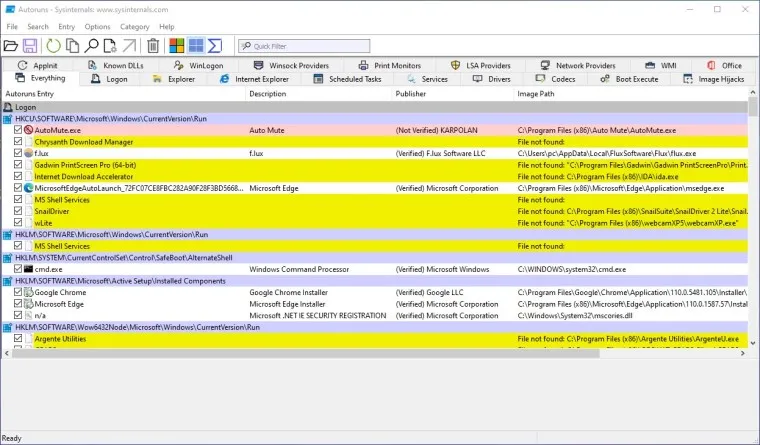Click the cmd.exe entry icon
The height and width of the screenshot is (445, 760).
pos(29,269)
